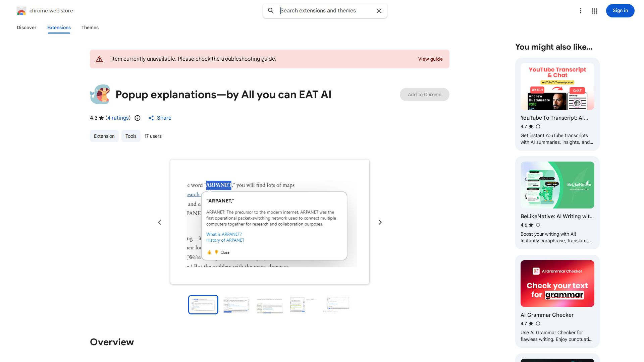Show previous screenshot with left arrow
Viewport: 644px width, 362px height.
[160, 222]
